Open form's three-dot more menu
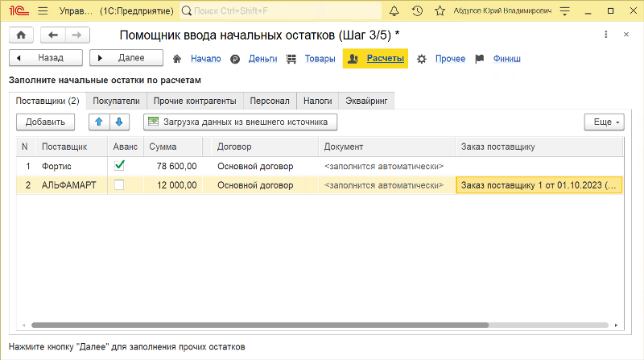The image size is (644, 360). click(606, 35)
